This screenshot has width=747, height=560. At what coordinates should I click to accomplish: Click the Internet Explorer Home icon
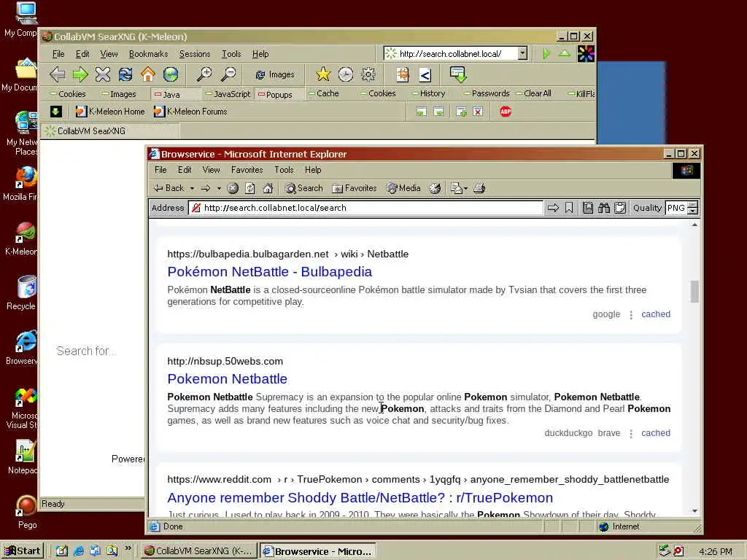click(x=268, y=189)
